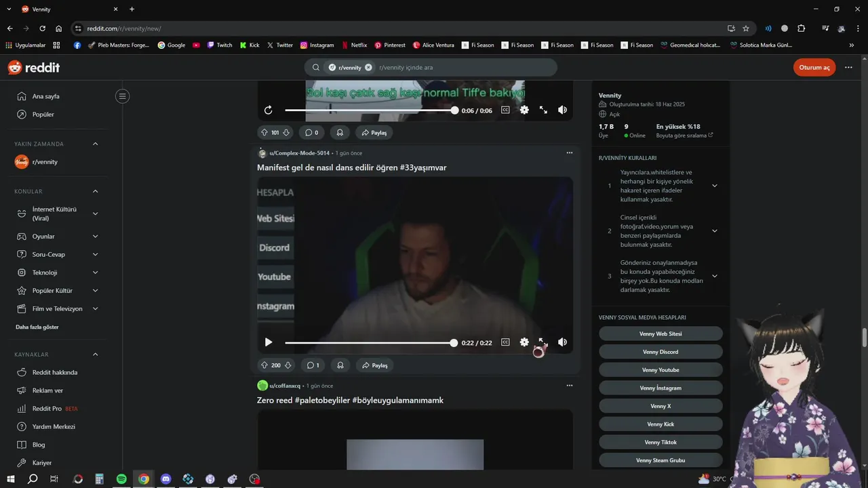Open comments of the post with 1 comment
The height and width of the screenshot is (488, 868).
pos(313,365)
